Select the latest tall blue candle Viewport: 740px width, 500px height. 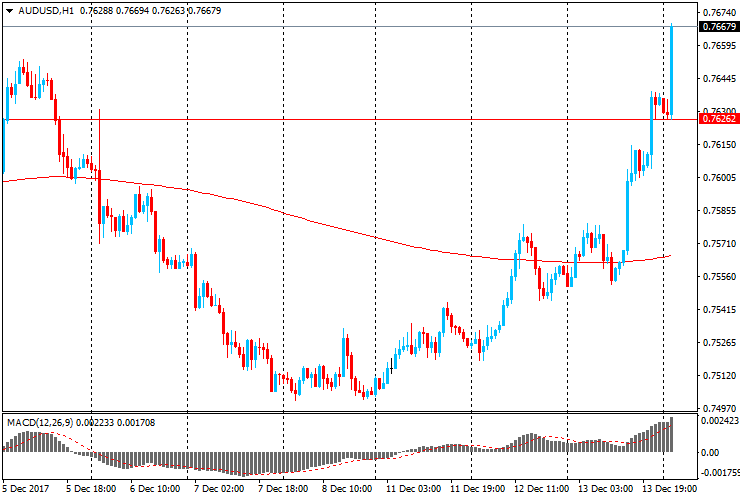tap(672, 71)
